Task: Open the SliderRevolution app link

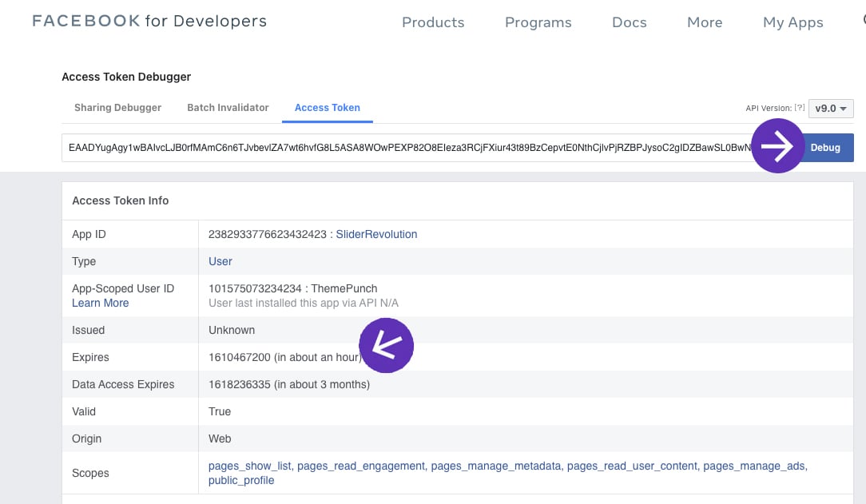Action: [x=376, y=234]
